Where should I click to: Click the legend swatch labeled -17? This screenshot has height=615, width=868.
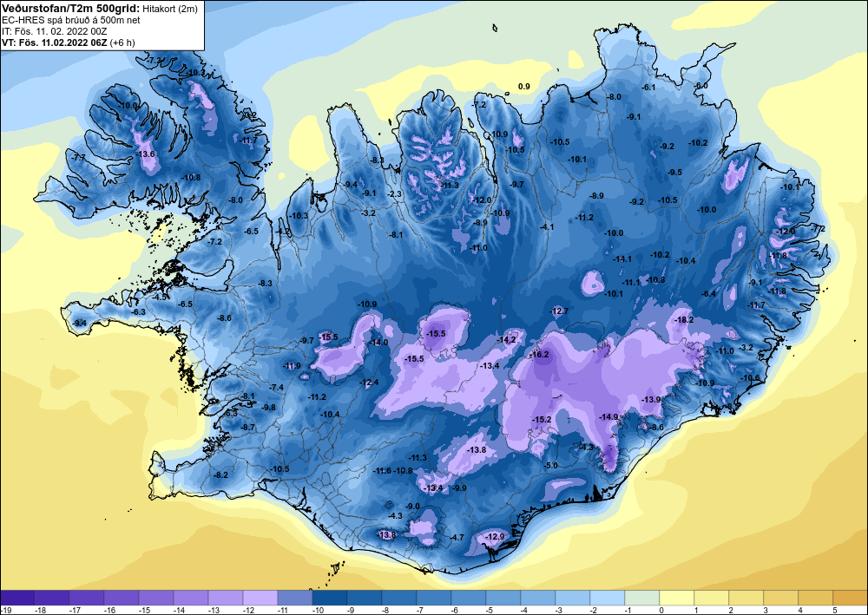pyautogui.click(x=86, y=598)
